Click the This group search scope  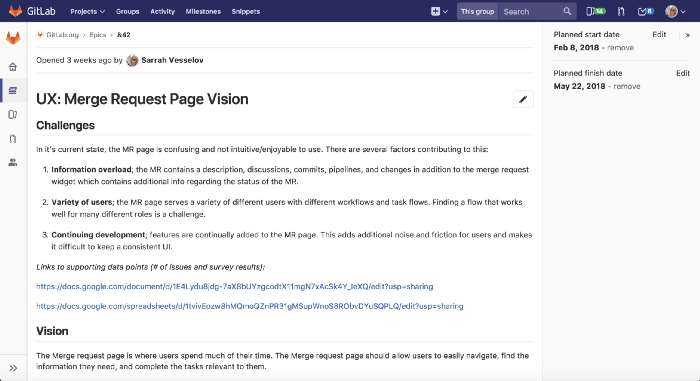point(477,12)
